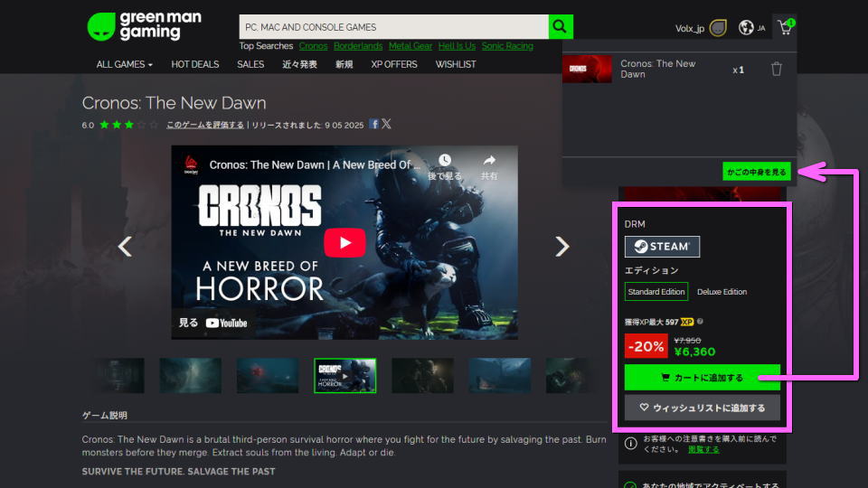Click 閲覧する link in notice
868x488 pixels.
coord(703,449)
